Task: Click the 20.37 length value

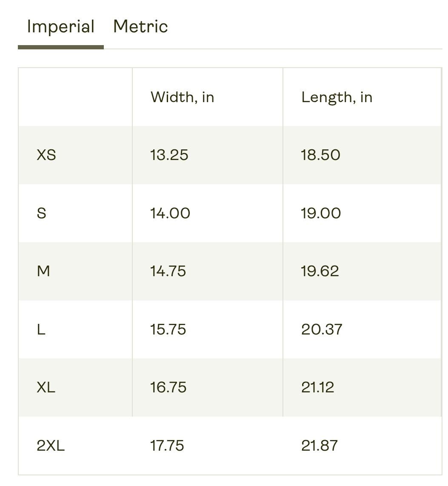Action: click(x=322, y=329)
